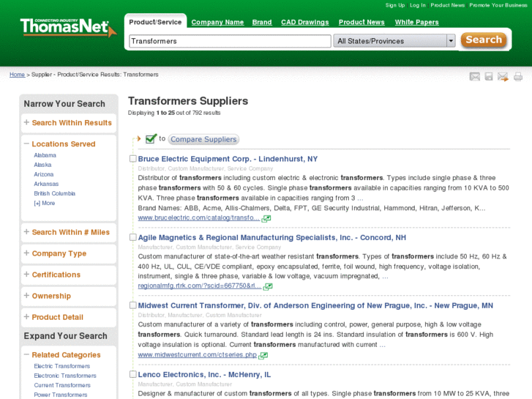Collapse the Locations Served section
The image size is (532, 399).
pos(27,144)
